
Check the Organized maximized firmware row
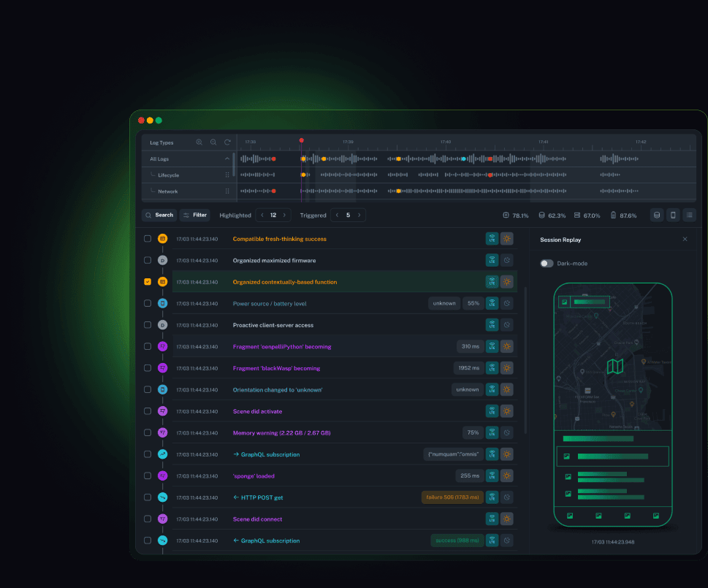pos(148,260)
